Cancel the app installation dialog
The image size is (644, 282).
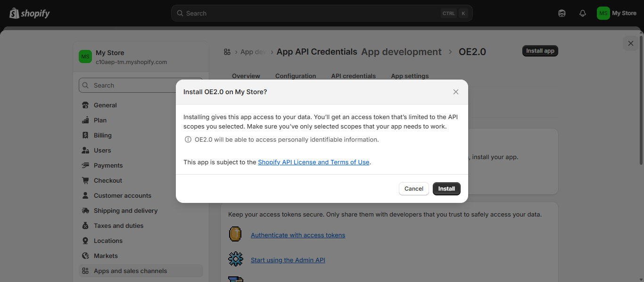413,189
